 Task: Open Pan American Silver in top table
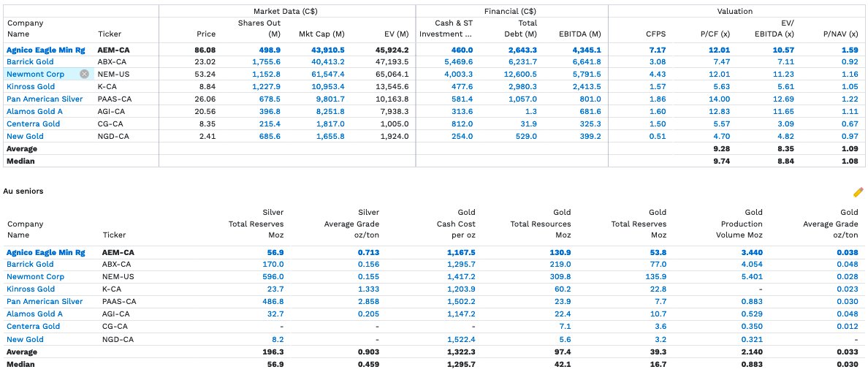click(x=45, y=99)
